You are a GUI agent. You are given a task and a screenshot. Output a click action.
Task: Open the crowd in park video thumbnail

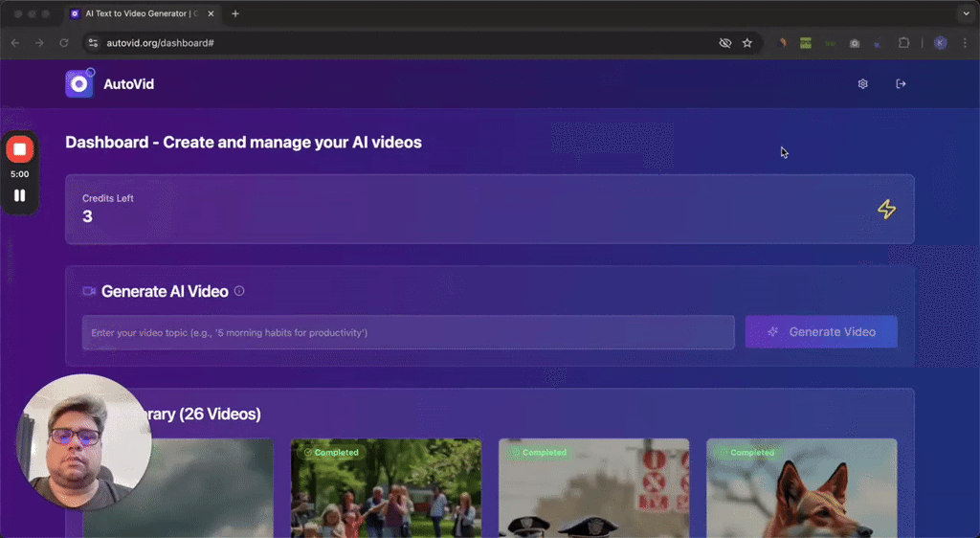tap(387, 488)
